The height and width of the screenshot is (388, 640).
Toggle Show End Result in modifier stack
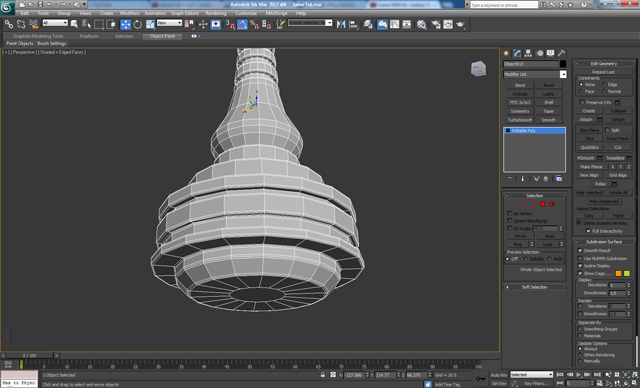click(x=523, y=179)
